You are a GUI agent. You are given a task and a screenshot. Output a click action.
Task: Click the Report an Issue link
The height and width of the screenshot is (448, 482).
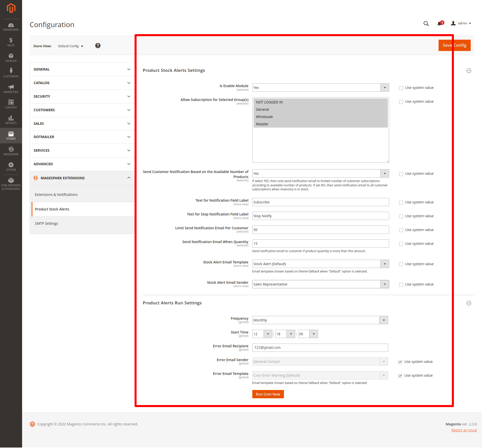tap(464, 430)
